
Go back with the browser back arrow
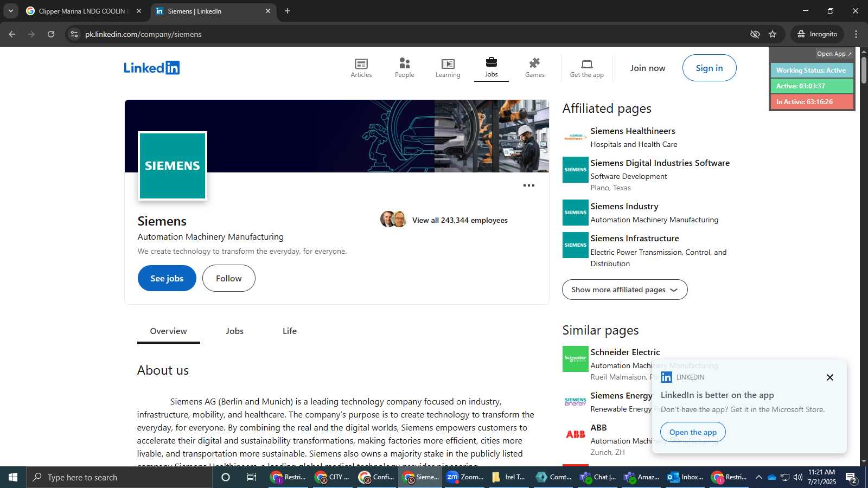pyautogui.click(x=12, y=34)
